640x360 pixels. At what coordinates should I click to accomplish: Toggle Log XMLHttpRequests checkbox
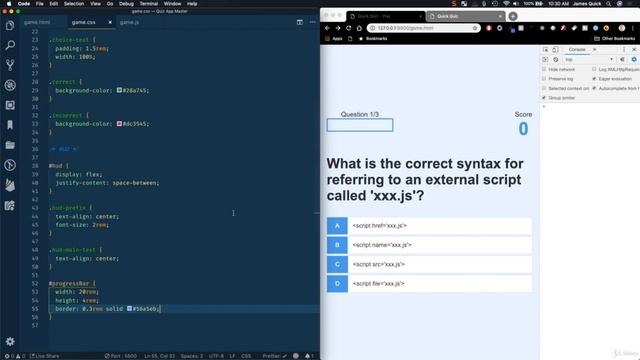point(594,69)
